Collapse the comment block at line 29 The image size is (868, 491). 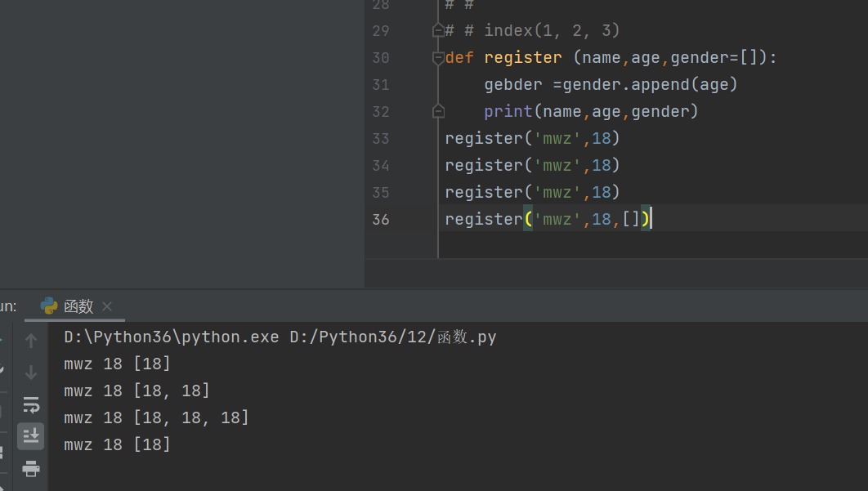438,30
